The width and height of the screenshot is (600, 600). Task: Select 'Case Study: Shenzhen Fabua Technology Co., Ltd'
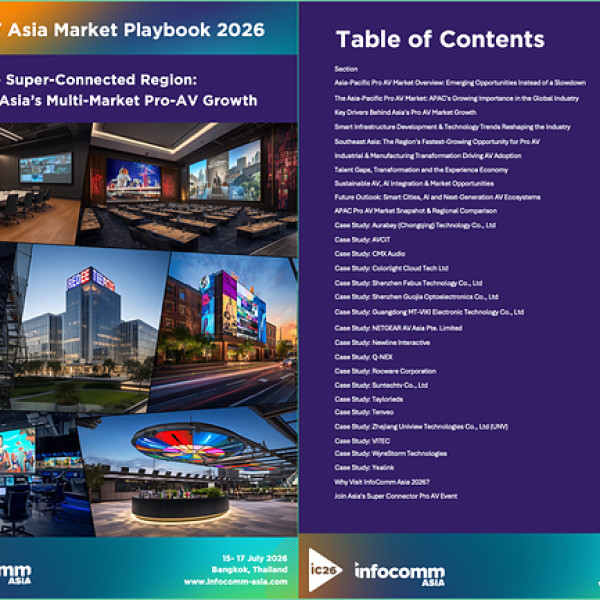click(408, 283)
